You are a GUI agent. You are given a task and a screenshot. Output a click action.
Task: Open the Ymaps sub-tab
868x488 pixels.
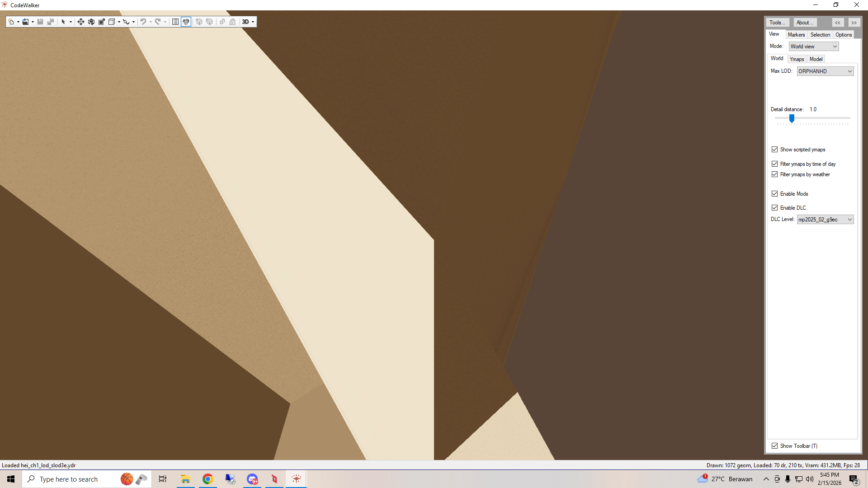coord(797,59)
